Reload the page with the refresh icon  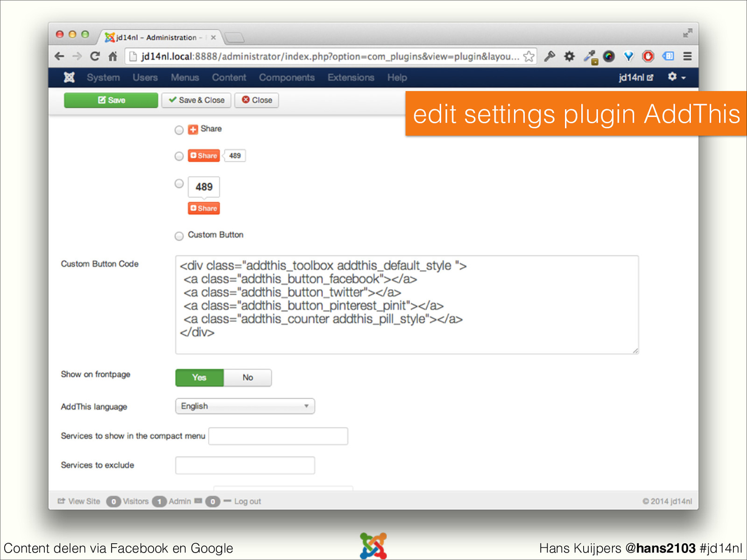[95, 56]
